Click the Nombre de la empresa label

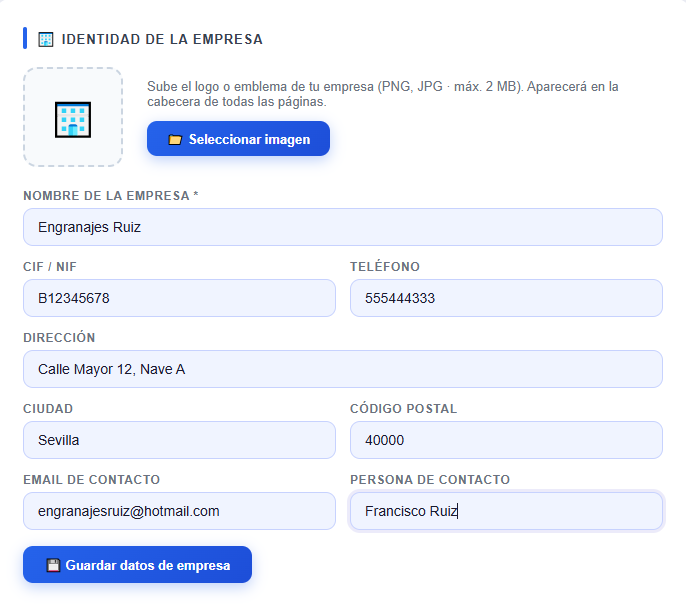111,196
